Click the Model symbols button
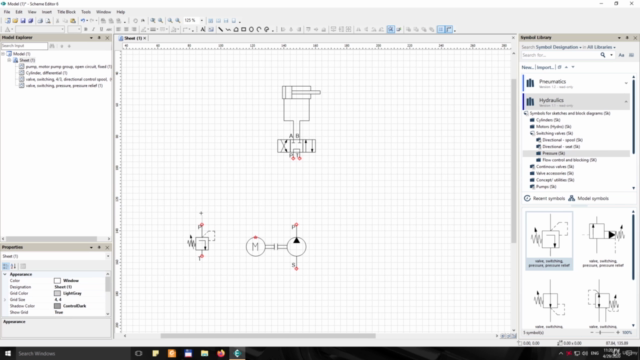Screen dimensions: 640x360 pos(589,198)
